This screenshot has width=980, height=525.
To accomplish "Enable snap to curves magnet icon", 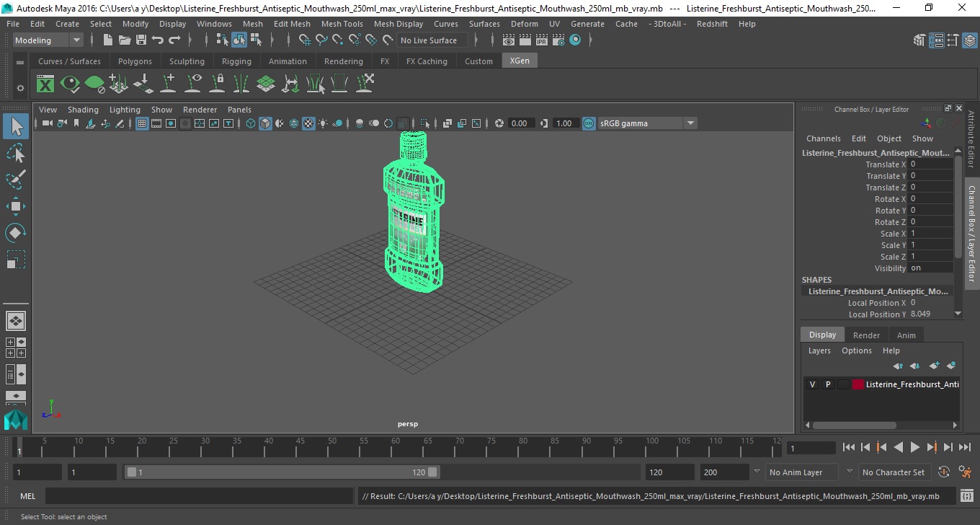I will [x=321, y=40].
